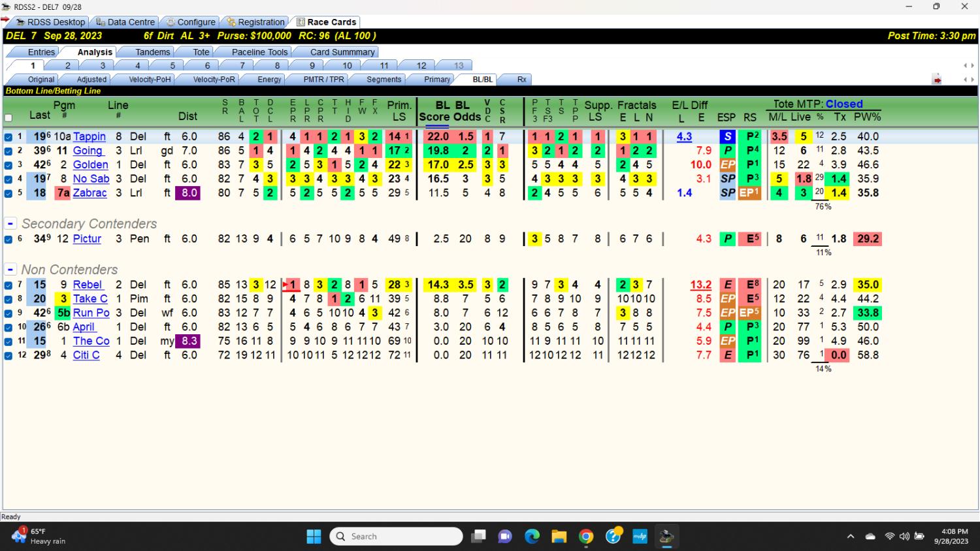Viewport: 980px width, 551px height.
Task: Open the weather widget showing 65°F
Action: (39, 536)
